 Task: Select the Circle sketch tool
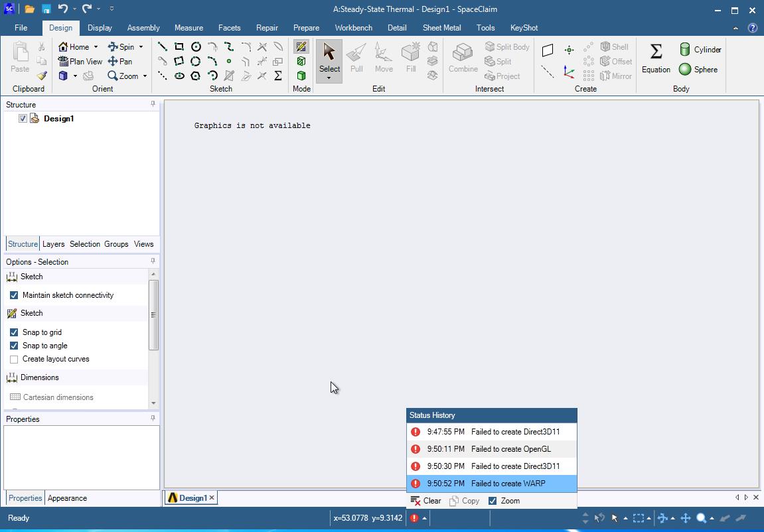(x=196, y=46)
